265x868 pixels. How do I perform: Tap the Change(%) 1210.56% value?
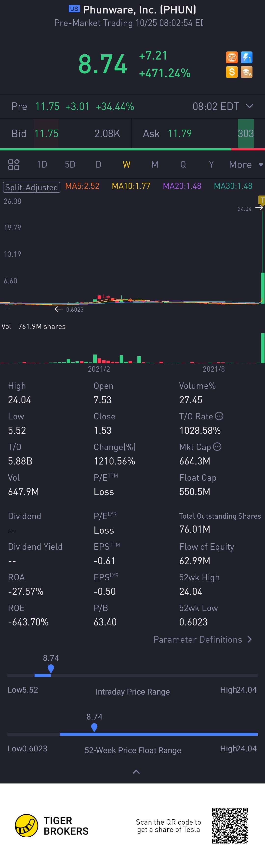(x=114, y=461)
